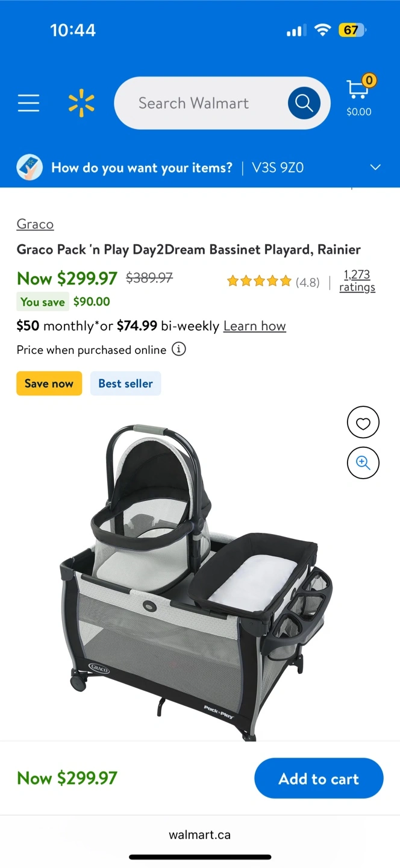Open the shopping cart showing $0.00
This screenshot has height=868, width=400.
point(359,96)
